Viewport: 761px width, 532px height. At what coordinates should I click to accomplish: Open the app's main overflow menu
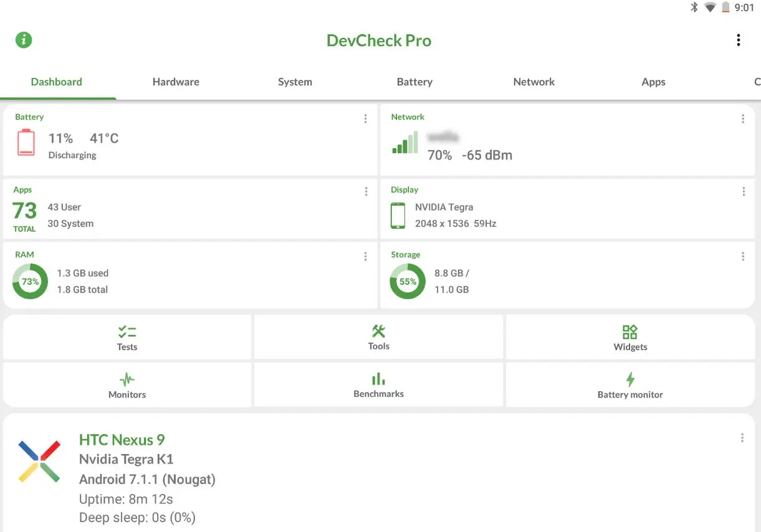tap(738, 39)
